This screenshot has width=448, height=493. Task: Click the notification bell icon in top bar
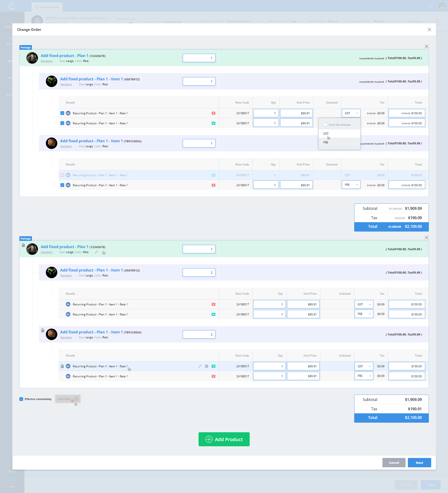click(x=430, y=6)
